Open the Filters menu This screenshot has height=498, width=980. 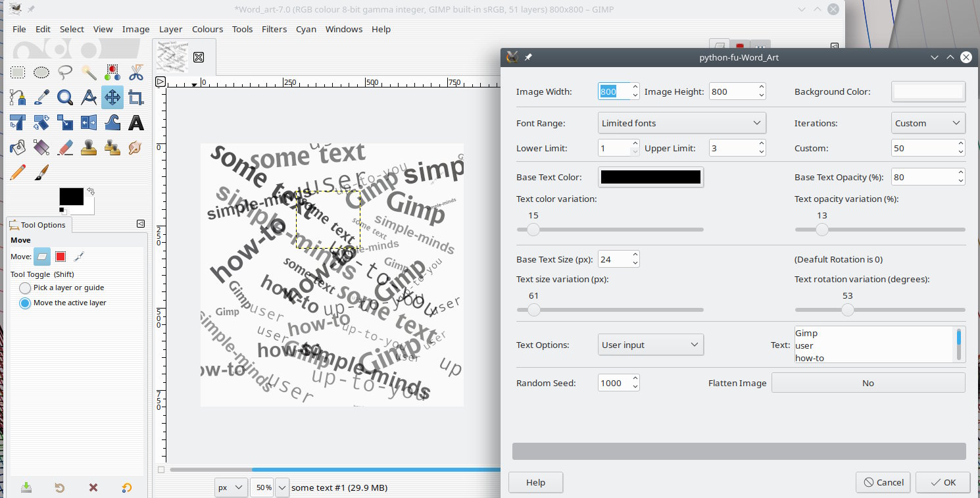[x=274, y=29]
